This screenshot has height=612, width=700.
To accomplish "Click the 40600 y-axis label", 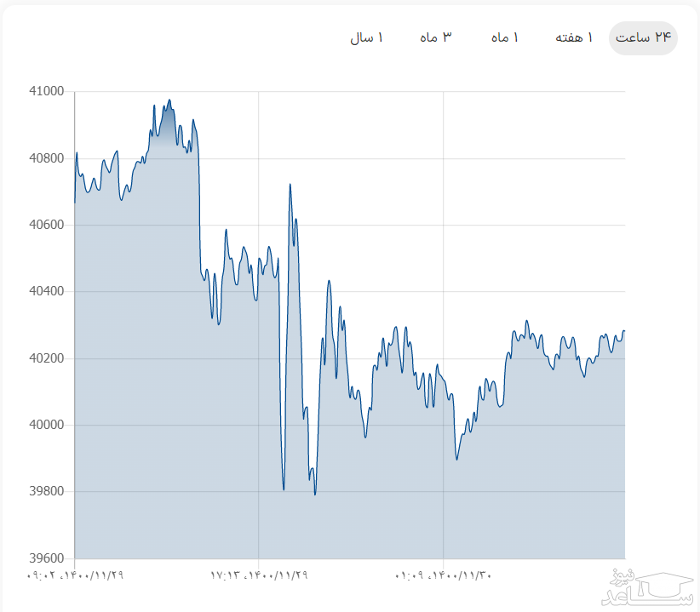I will 46,226.
